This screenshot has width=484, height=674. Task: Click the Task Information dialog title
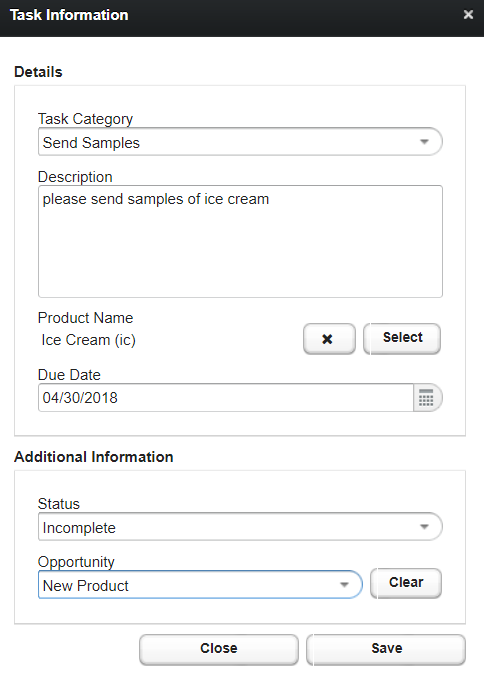[69, 15]
